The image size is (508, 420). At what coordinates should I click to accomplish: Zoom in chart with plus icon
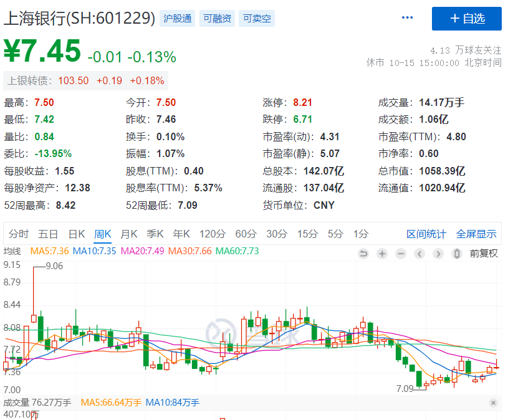click(382, 254)
